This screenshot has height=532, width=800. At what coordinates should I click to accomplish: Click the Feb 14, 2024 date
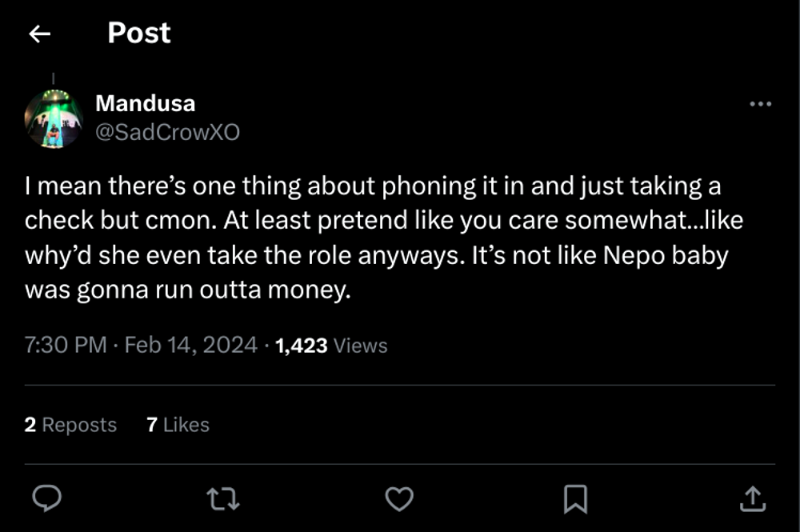(x=191, y=346)
